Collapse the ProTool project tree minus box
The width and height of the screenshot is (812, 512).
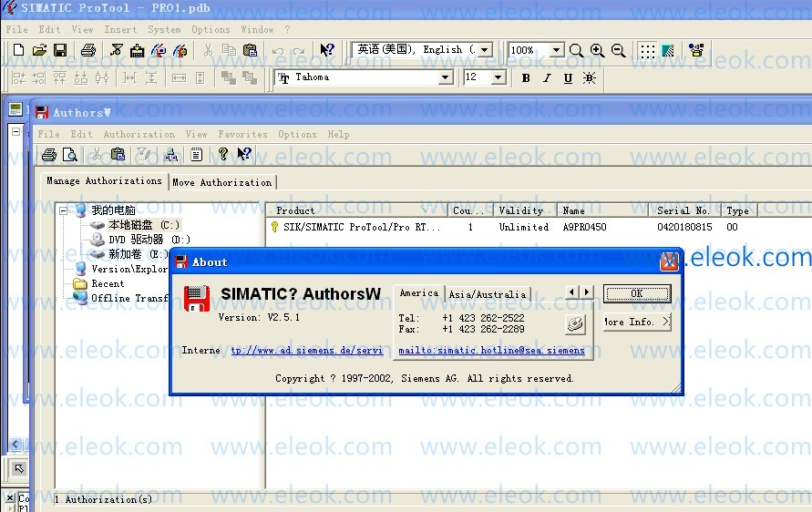[16, 131]
